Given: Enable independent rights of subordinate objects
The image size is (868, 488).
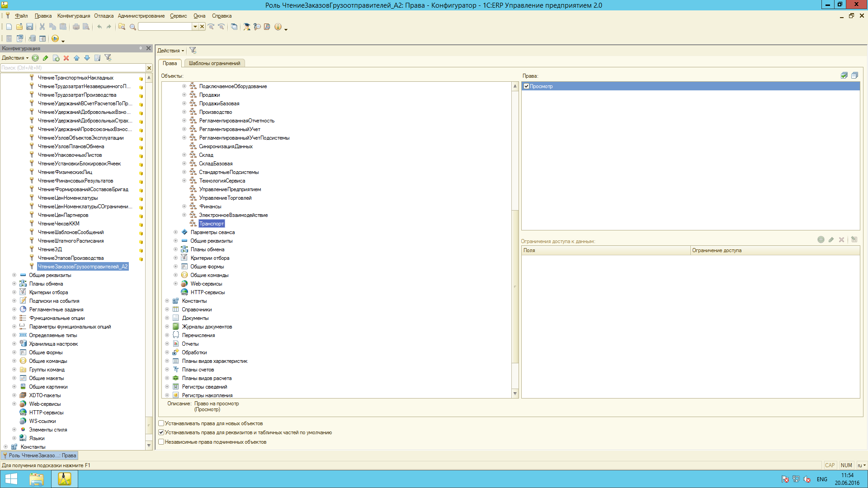Looking at the screenshot, I should (161, 442).
